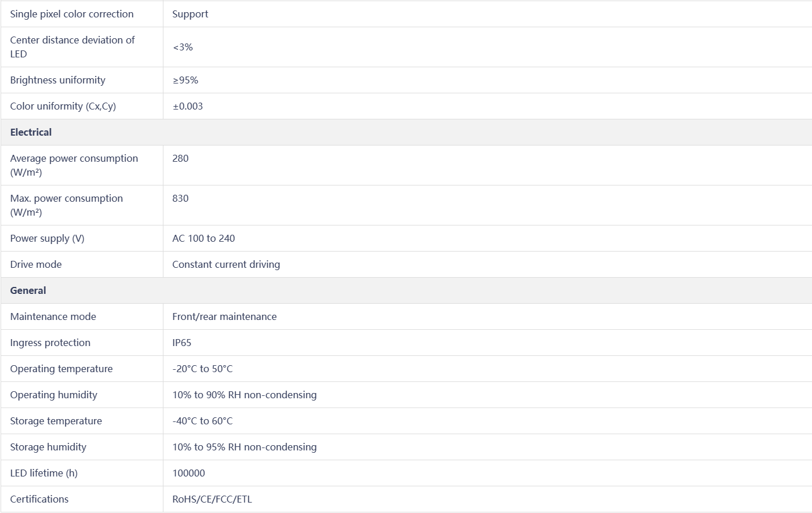Click the -40°C to 60°C storage value
The height and width of the screenshot is (513, 812).
pyautogui.click(x=202, y=421)
